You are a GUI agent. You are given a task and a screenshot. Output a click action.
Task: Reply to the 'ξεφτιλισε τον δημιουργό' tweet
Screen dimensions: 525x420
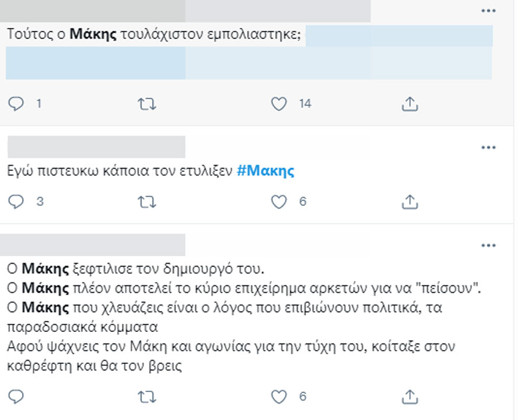tap(16, 397)
